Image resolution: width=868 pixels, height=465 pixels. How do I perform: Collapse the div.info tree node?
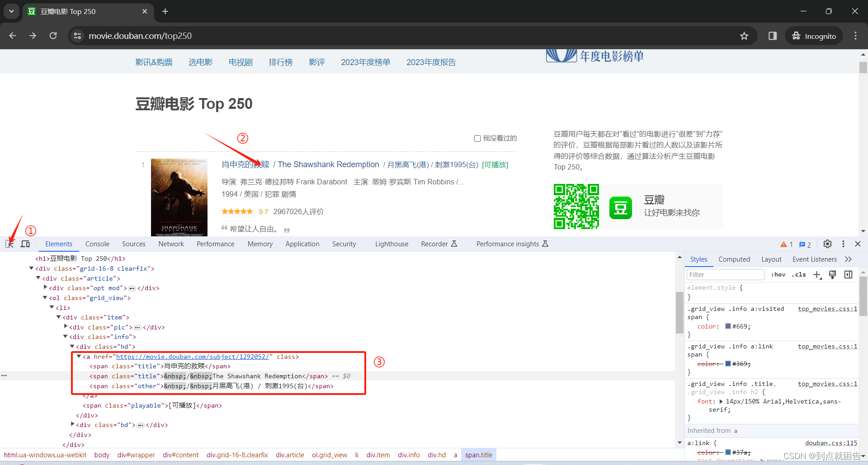(x=66, y=336)
